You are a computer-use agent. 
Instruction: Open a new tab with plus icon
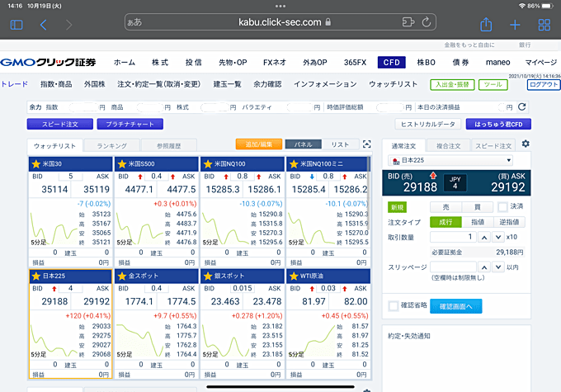[x=515, y=25]
